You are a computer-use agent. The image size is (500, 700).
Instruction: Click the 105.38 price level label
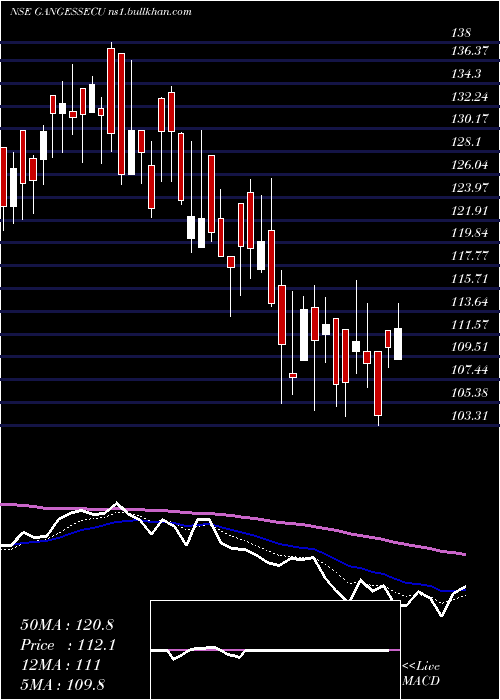(x=468, y=393)
